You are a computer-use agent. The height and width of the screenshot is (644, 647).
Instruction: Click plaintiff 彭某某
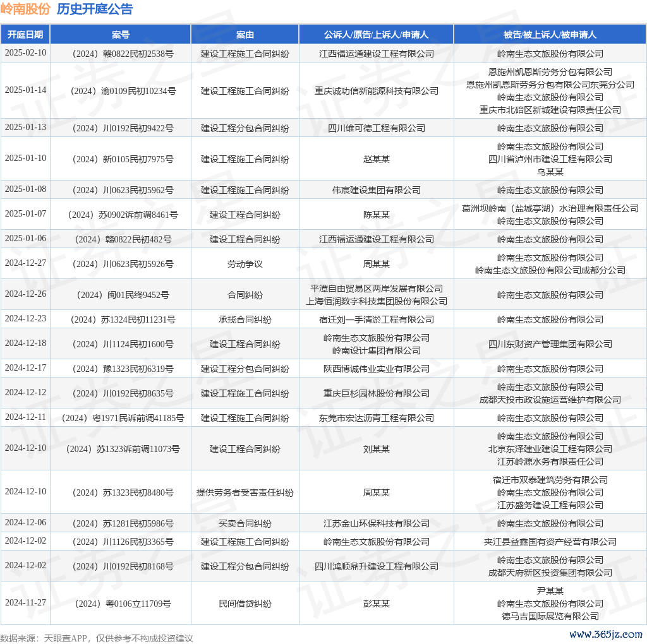(377, 604)
